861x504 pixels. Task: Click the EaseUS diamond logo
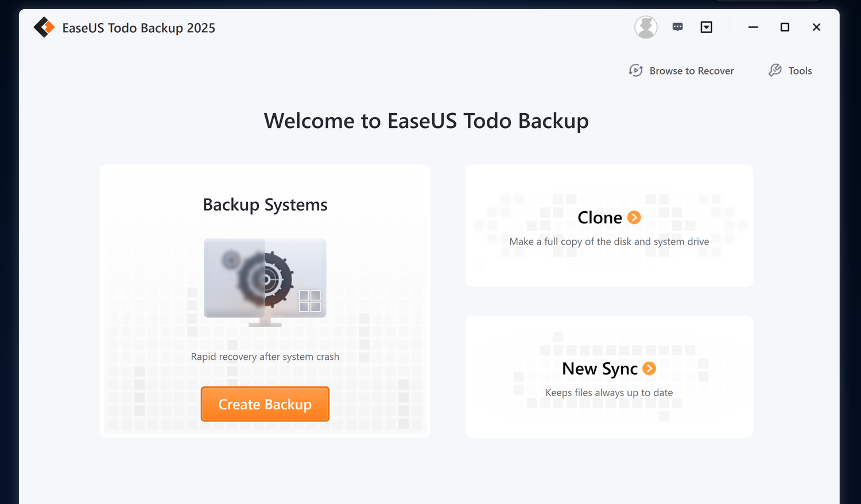(x=44, y=28)
